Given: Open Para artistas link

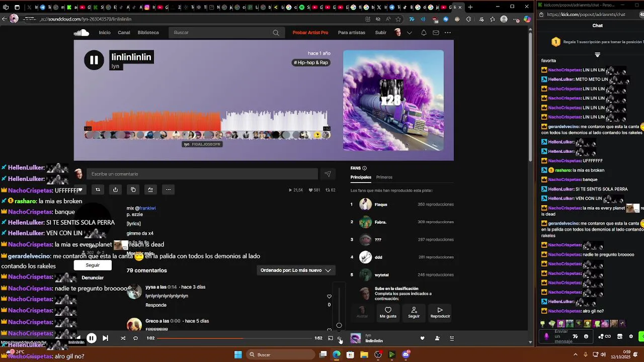Looking at the screenshot, I should 352,33.
